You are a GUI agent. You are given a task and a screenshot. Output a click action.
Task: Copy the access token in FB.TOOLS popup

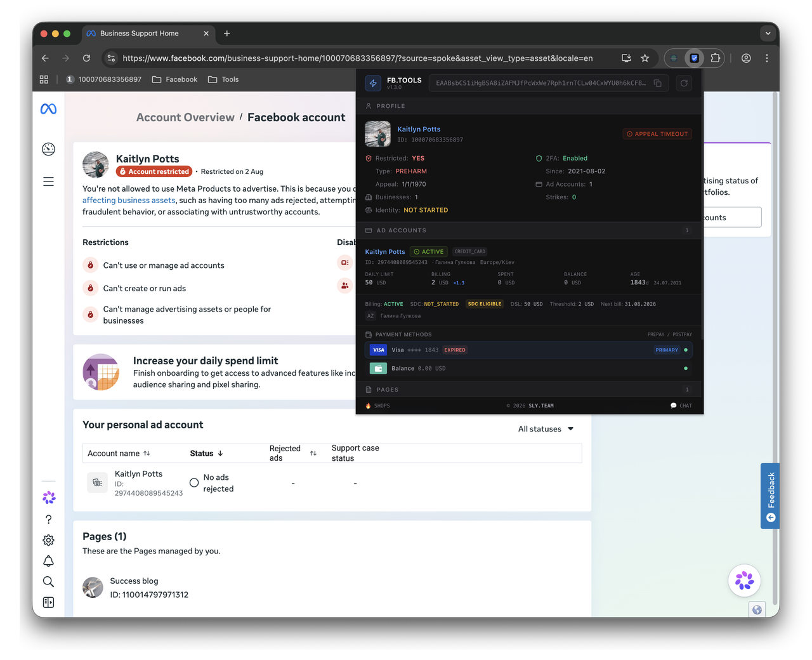click(x=658, y=83)
